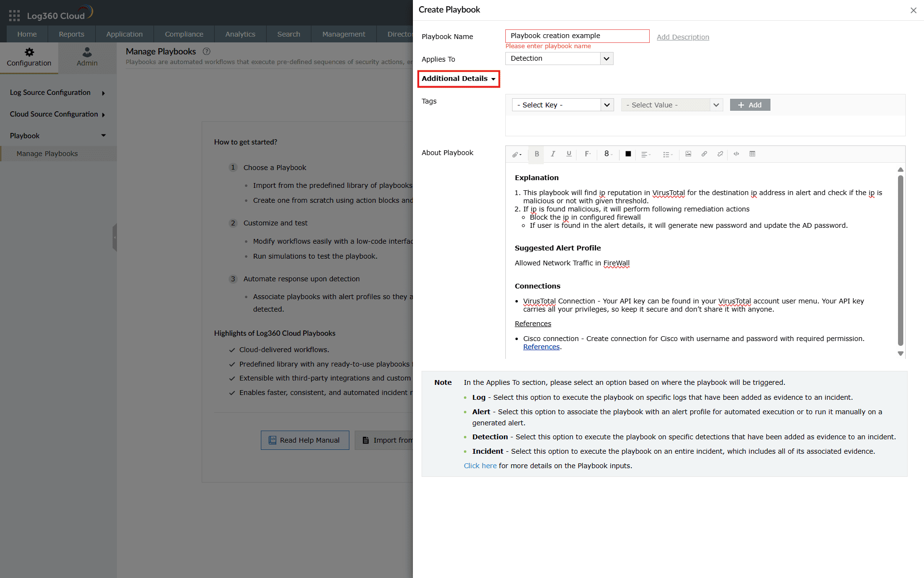
Task: Click the Add tag button
Action: pyautogui.click(x=750, y=105)
